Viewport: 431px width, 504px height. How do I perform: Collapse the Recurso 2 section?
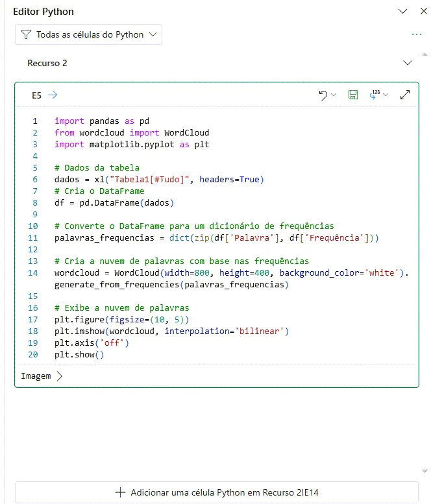tap(408, 63)
